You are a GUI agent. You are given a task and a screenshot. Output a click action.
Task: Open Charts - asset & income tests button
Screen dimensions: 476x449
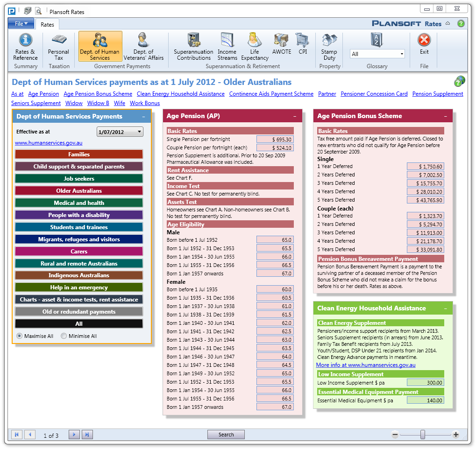click(79, 300)
